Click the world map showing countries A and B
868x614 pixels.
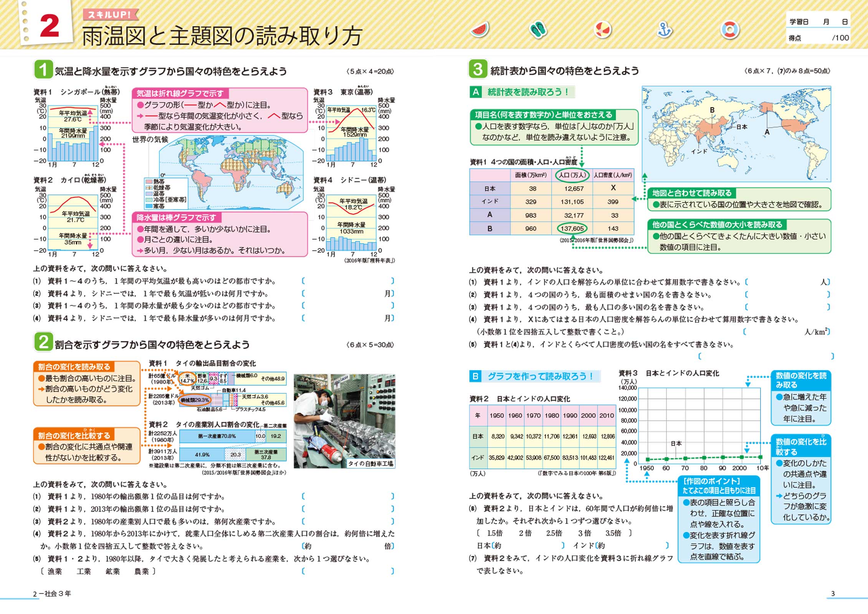pyautogui.click(x=736, y=134)
